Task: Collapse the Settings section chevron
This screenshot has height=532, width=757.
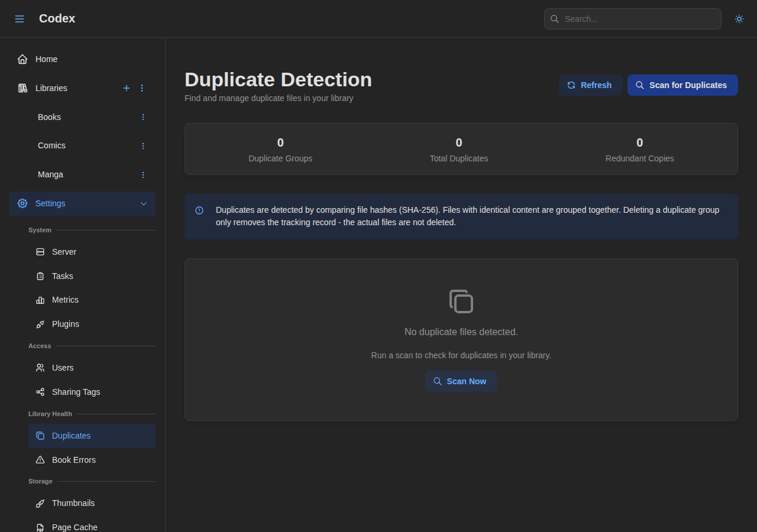Action: coord(144,203)
